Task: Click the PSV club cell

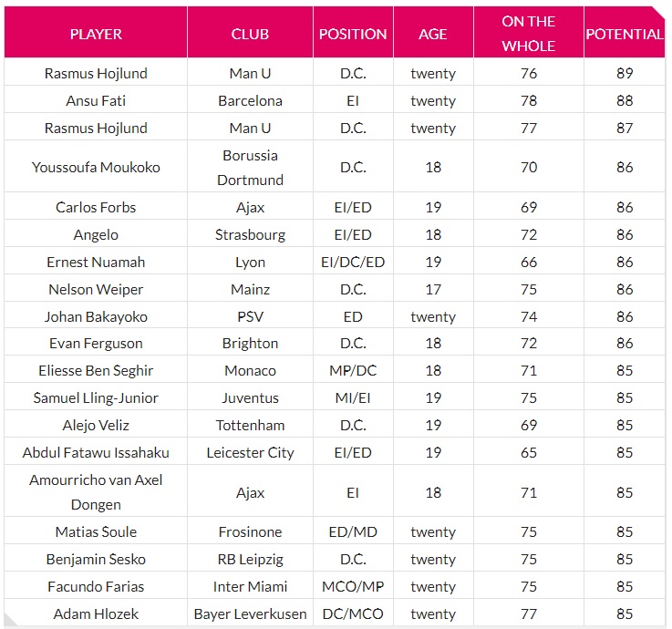Action: [x=250, y=316]
